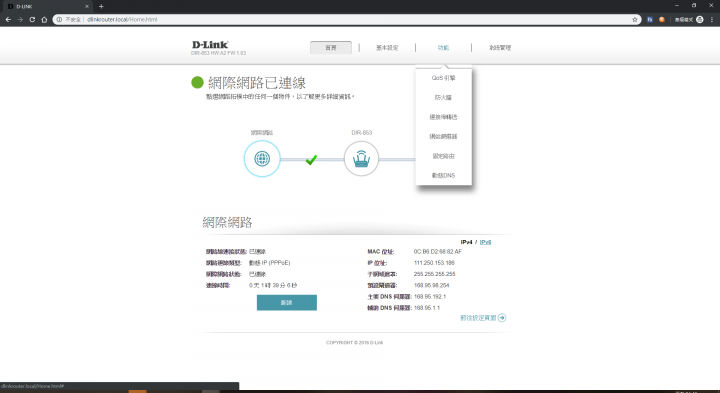Bookmark this page with the star icon
The image size is (720, 393).
(x=635, y=19)
